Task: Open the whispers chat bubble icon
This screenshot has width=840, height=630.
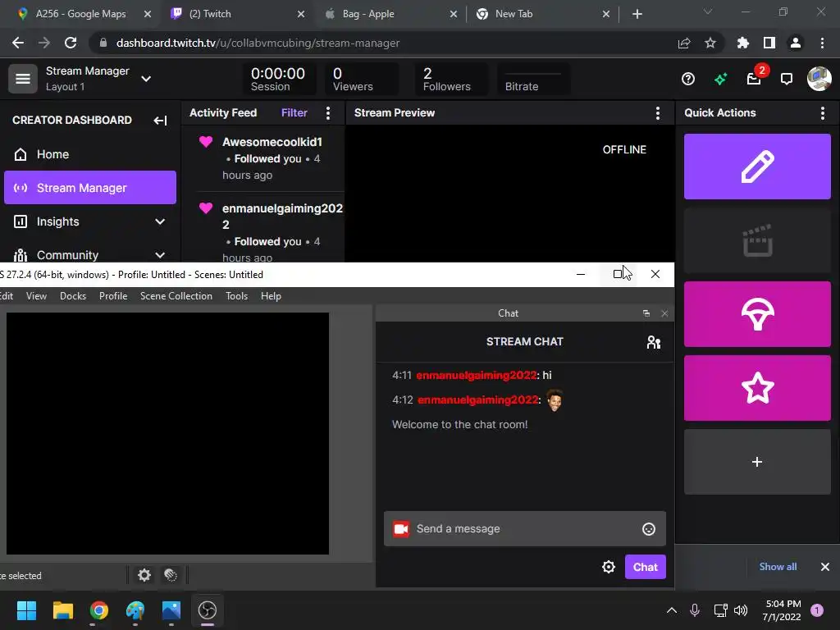Action: coord(787,80)
